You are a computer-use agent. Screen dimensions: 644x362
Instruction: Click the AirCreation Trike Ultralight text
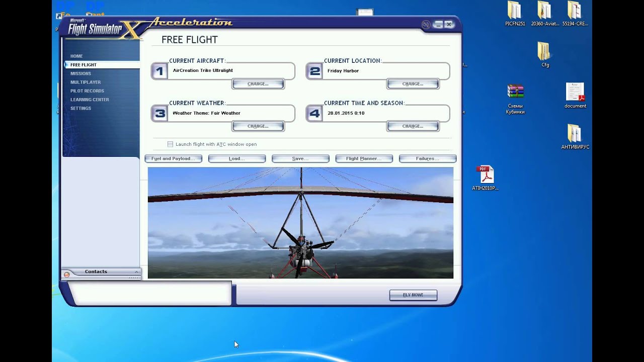(203, 70)
